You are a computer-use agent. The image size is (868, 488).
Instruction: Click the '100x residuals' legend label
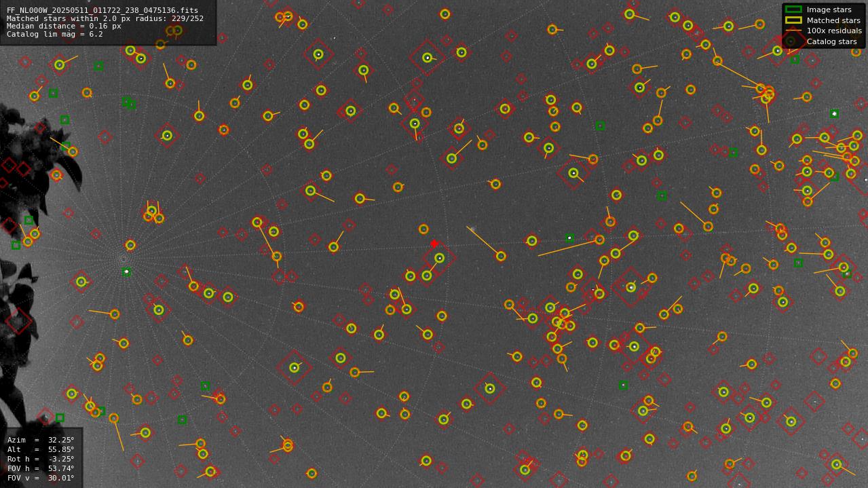click(x=834, y=31)
